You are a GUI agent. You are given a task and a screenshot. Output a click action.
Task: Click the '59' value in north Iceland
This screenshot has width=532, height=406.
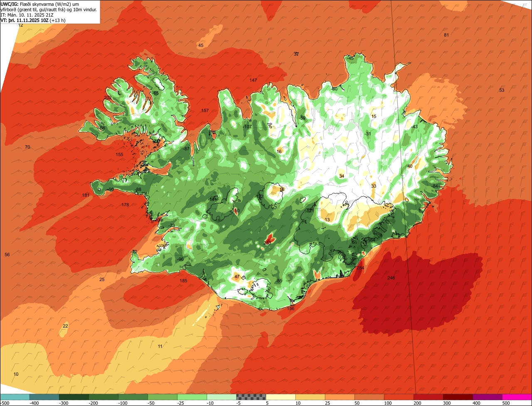point(303,118)
